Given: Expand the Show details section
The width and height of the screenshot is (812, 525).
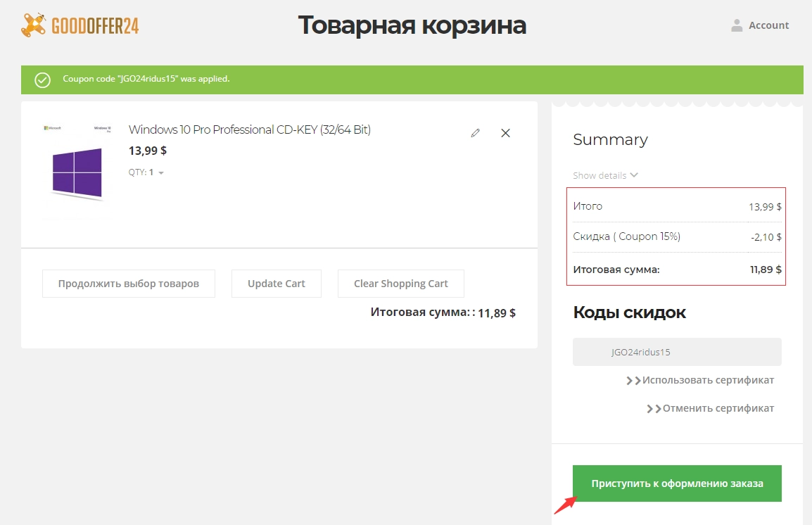Looking at the screenshot, I should pos(600,175).
